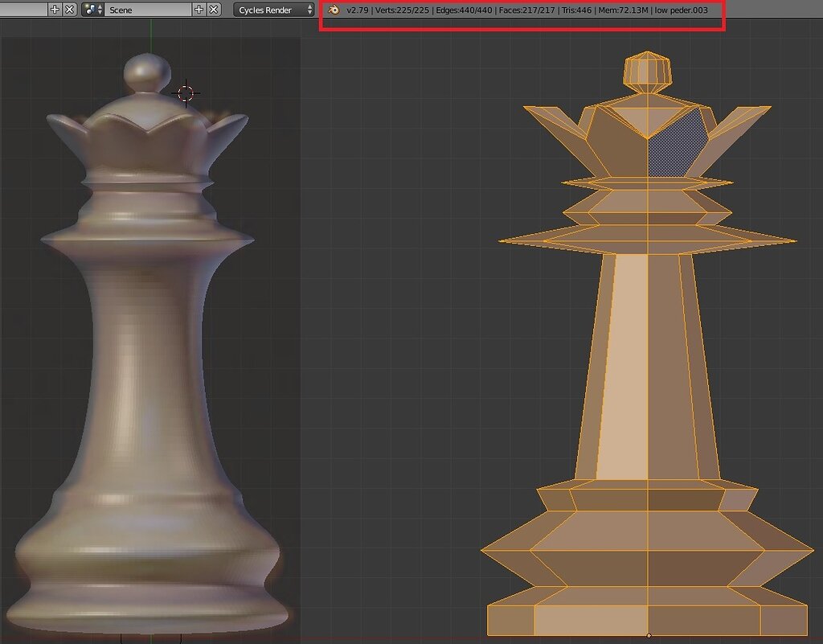Click the object origin dot below the wireframe model
The height and width of the screenshot is (644, 823).
click(x=649, y=634)
